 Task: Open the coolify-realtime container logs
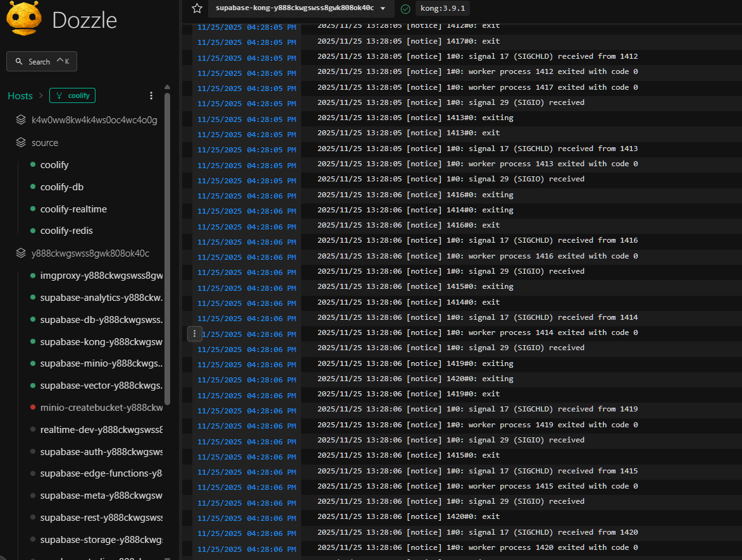click(x=73, y=209)
